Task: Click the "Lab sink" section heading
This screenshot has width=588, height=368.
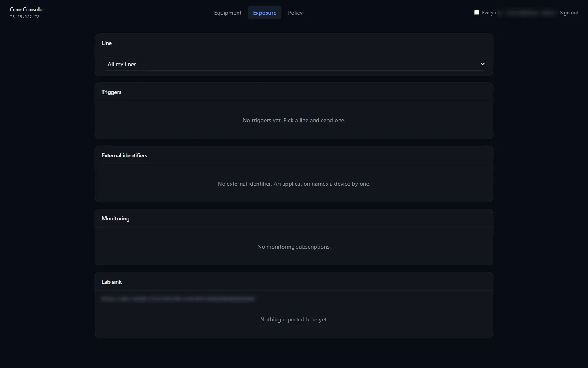Action: [x=111, y=282]
